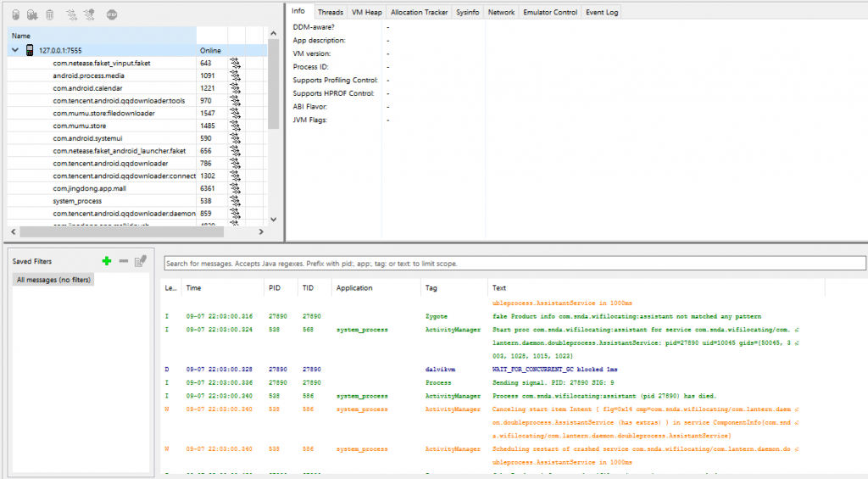Click the thread icon in system_process device row
This screenshot has height=479, width=868.
coord(236,201)
